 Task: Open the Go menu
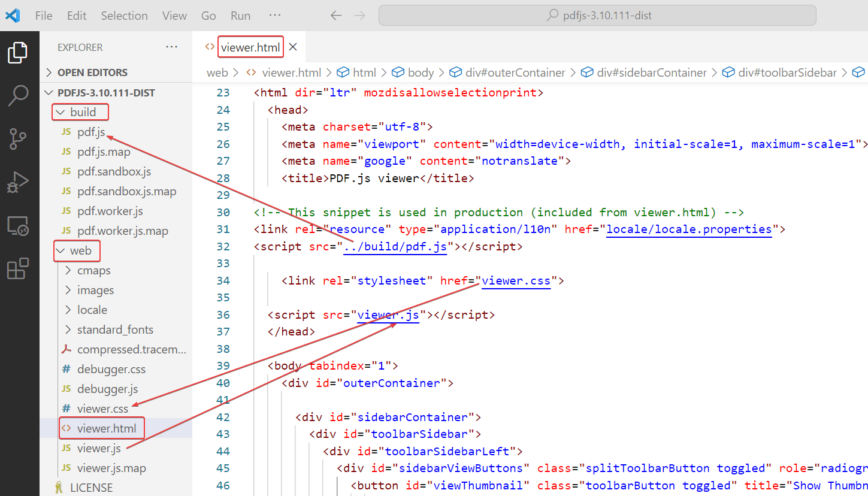(x=208, y=16)
